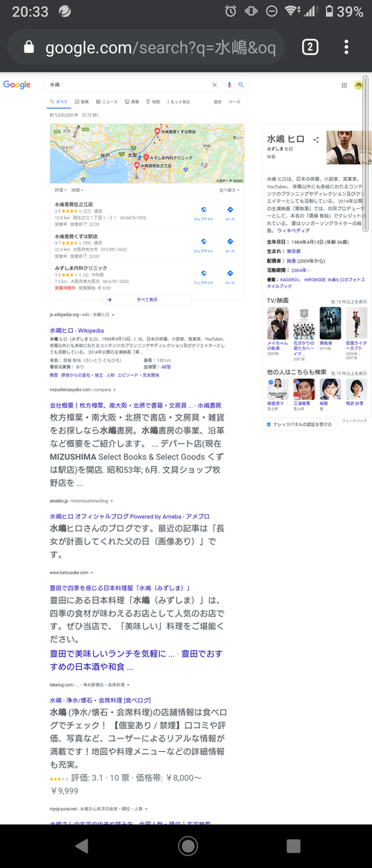372x868 pixels.
Task: Switch to the 動画 tab
Action: tap(82, 102)
